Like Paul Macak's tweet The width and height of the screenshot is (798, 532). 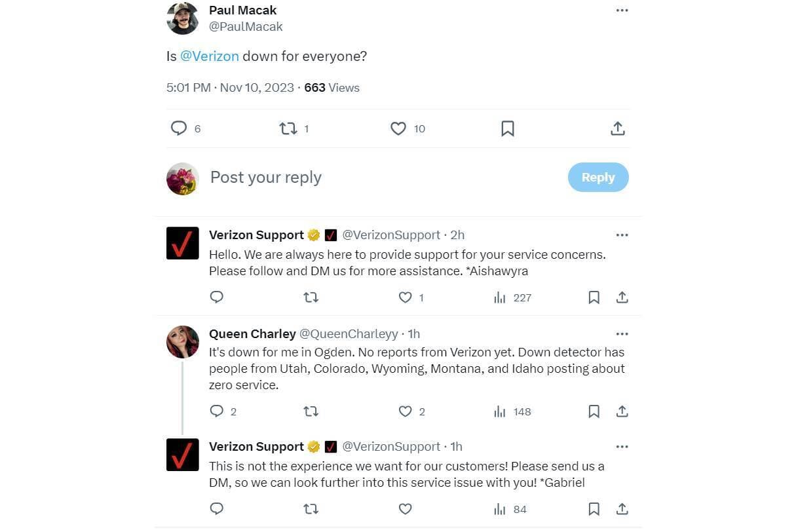click(398, 128)
